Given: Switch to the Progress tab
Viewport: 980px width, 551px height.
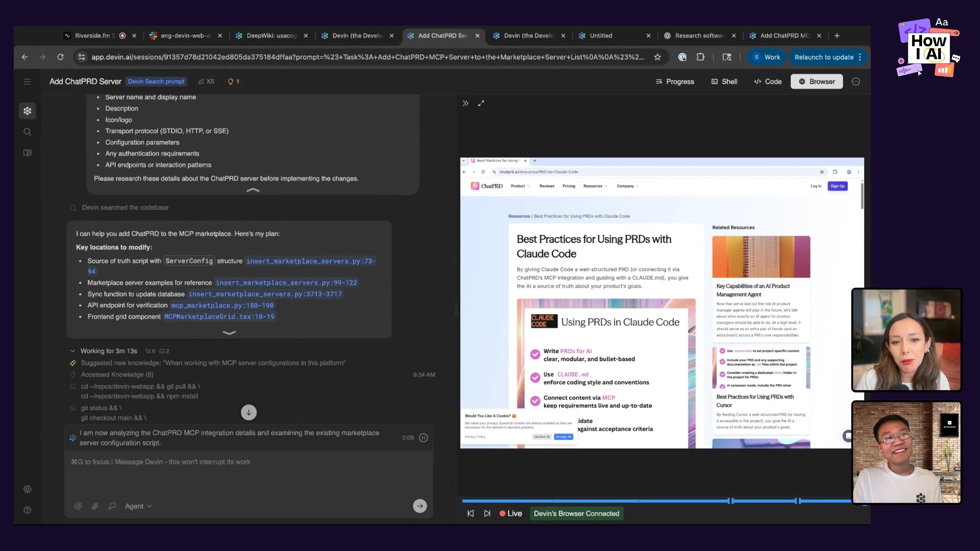Looking at the screenshot, I should click(x=675, y=82).
